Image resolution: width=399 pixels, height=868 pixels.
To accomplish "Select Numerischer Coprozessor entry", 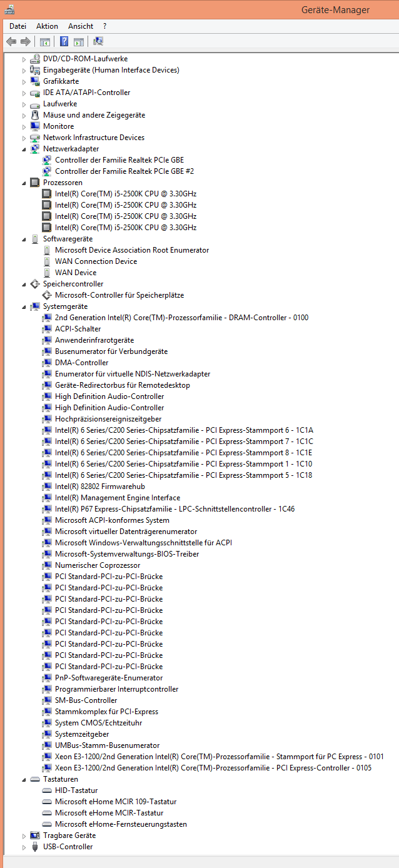I will click(x=98, y=565).
